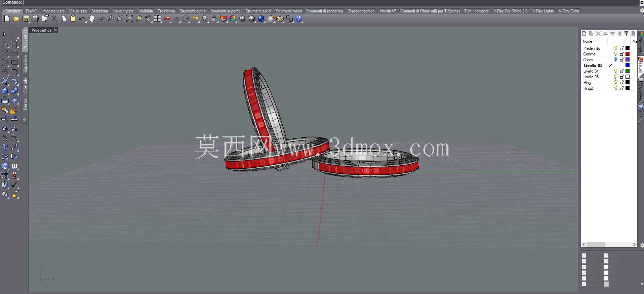The height and width of the screenshot is (294, 644).
Task: Select the Rectangle tool in left toolbar
Action: tap(14, 62)
